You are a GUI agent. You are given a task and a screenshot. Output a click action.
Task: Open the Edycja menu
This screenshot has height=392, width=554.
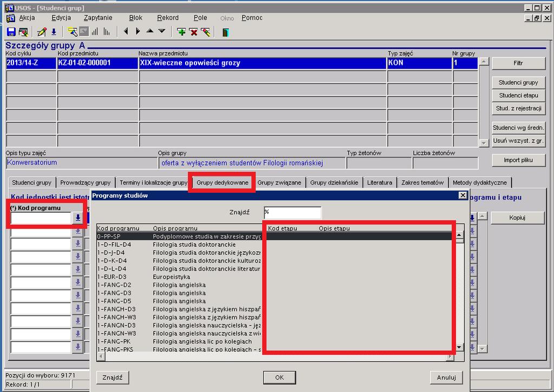point(61,18)
